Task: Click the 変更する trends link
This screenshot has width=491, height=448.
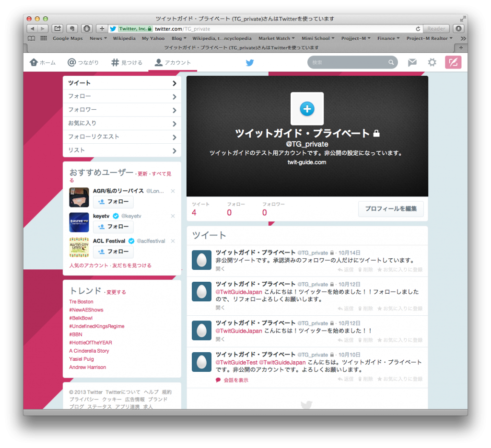Action: 116,292
